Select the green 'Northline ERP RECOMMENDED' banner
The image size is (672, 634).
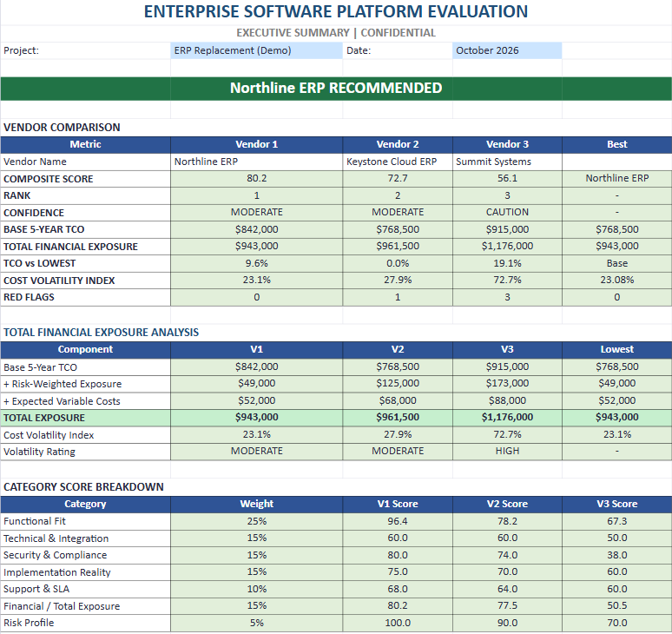click(x=336, y=89)
